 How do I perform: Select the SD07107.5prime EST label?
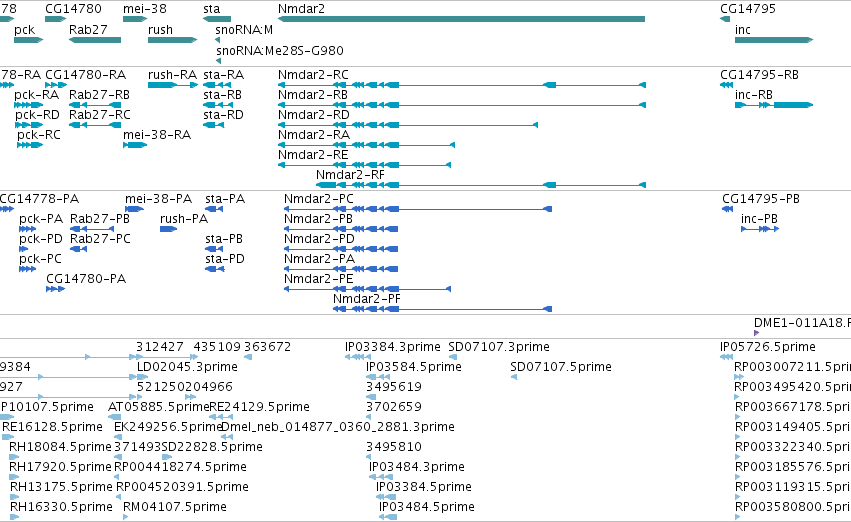[561, 367]
